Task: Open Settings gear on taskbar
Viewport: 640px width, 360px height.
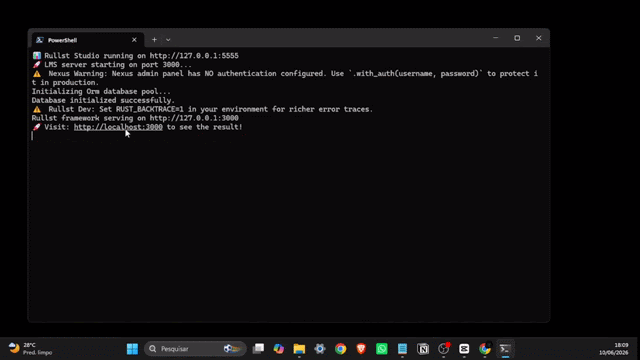Action: (320, 349)
